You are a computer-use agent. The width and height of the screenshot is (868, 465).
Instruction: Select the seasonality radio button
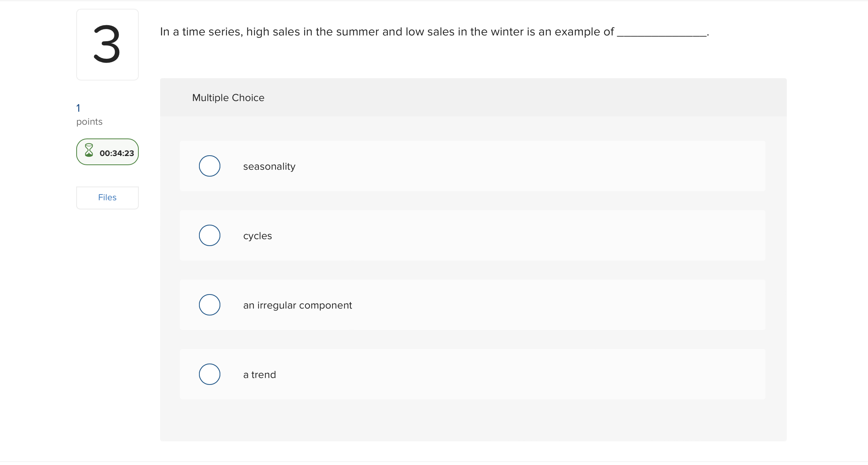209,166
